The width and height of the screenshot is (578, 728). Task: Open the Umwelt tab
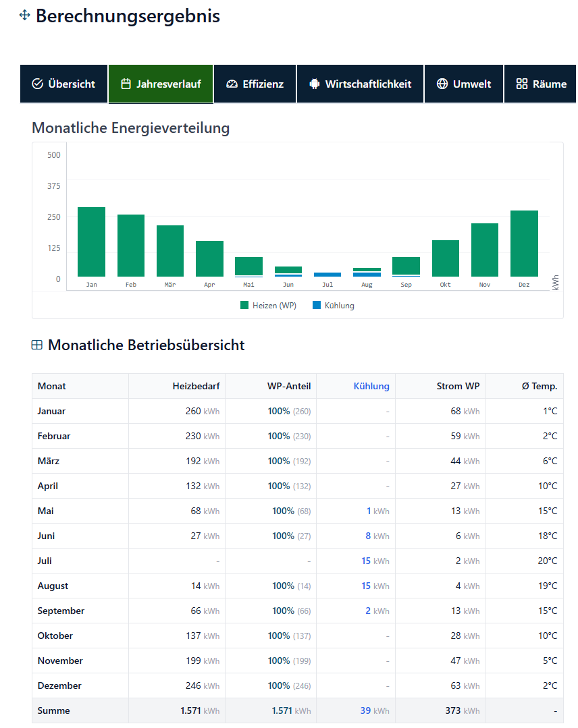pyautogui.click(x=463, y=84)
